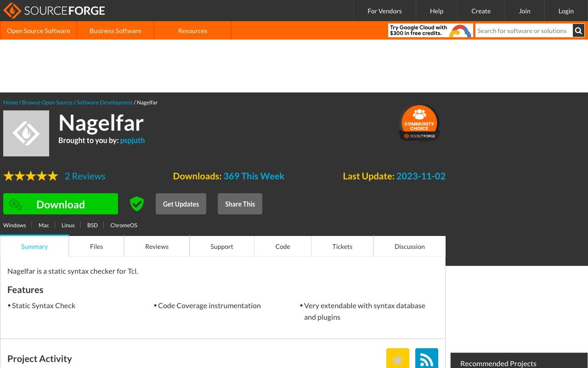Click the green Download button
This screenshot has height=368, width=588.
tap(61, 204)
